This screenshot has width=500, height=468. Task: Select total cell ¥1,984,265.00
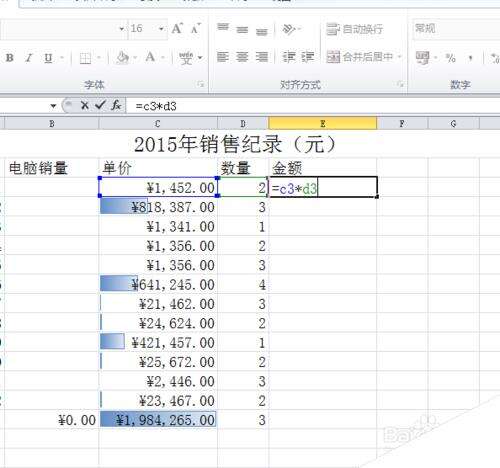click(158, 420)
